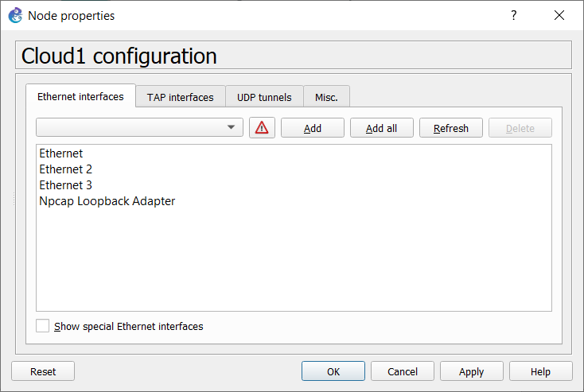Click the Add all button

[381, 128]
